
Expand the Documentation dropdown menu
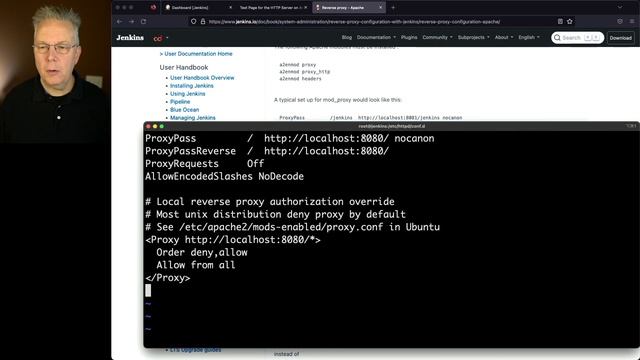[x=376, y=38]
